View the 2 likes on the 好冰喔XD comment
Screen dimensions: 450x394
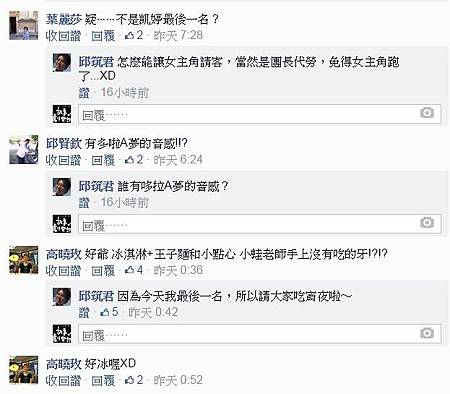[x=134, y=380]
